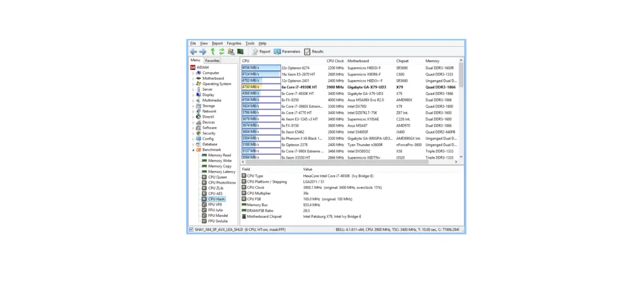Open the Memory Copy benchmark
This screenshot has height=303, width=644.
pyautogui.click(x=220, y=166)
